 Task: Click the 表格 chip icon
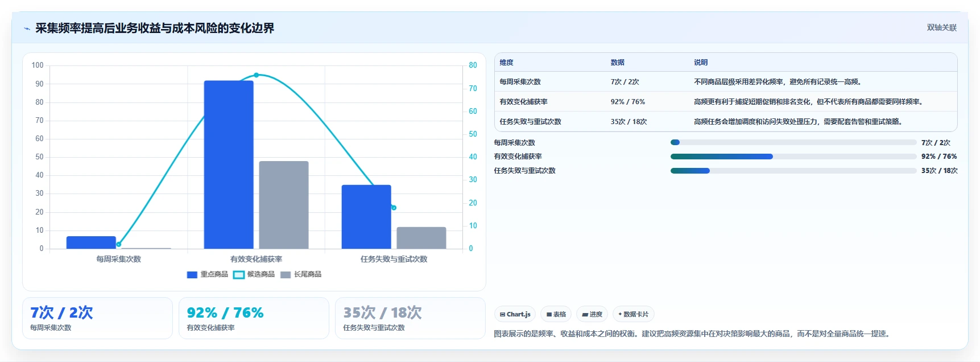[x=549, y=314]
